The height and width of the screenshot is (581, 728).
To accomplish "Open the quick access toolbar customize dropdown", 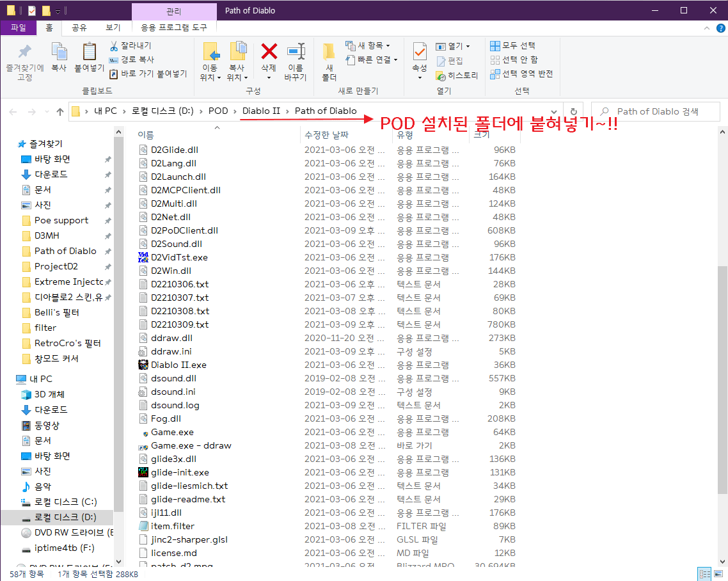I will point(58,11).
